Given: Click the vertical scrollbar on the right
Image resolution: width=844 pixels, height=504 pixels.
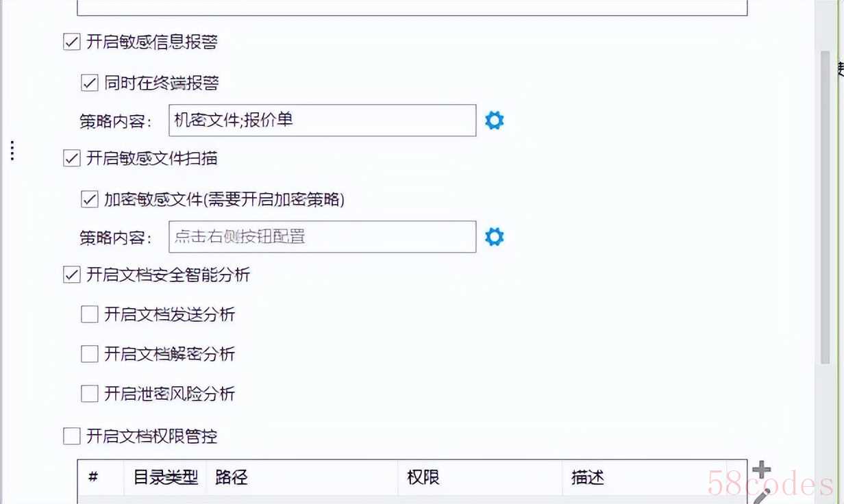Looking at the screenshot, I should coord(825,205).
